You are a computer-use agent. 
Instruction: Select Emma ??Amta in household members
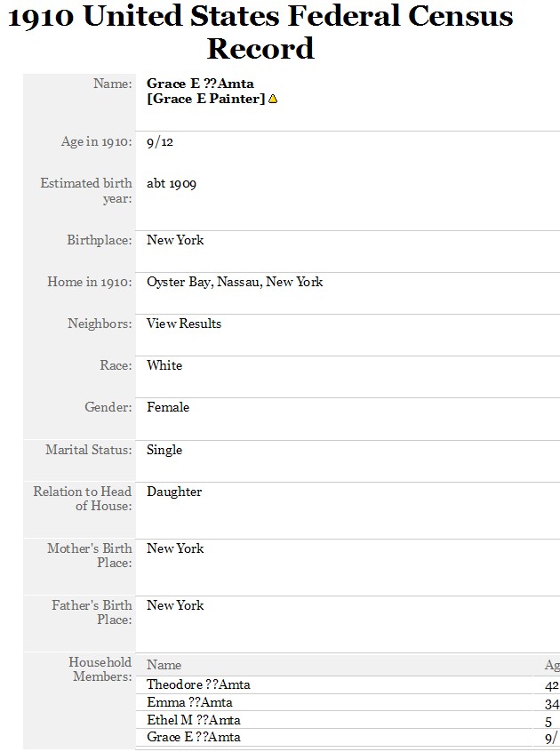pyautogui.click(x=189, y=702)
